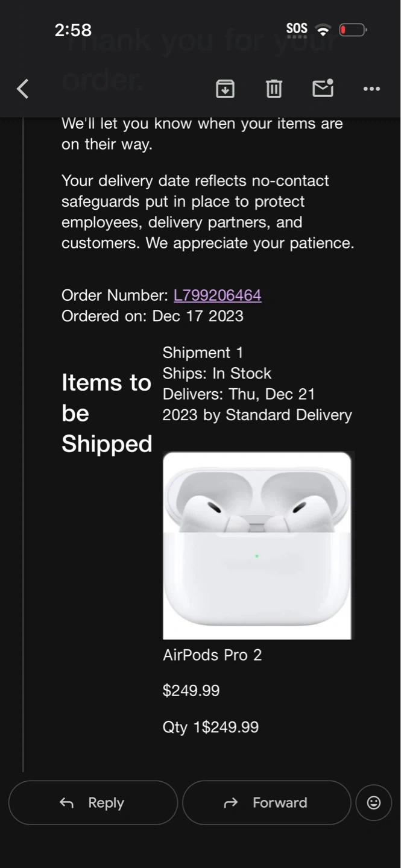Viewport: 401px width, 868px height.
Task: Tap the "Ordered on: Dec 17 2023" text
Action: pos(153,316)
